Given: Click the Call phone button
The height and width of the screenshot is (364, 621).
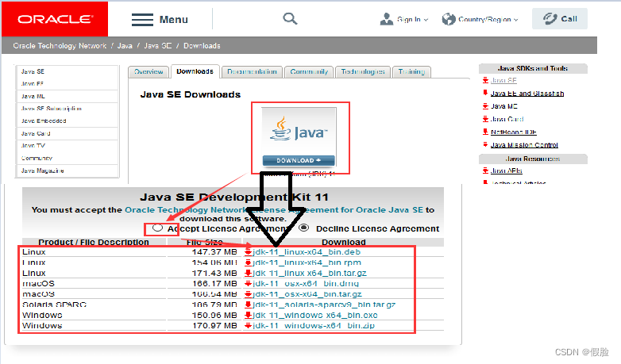Looking at the screenshot, I should coord(560,18).
